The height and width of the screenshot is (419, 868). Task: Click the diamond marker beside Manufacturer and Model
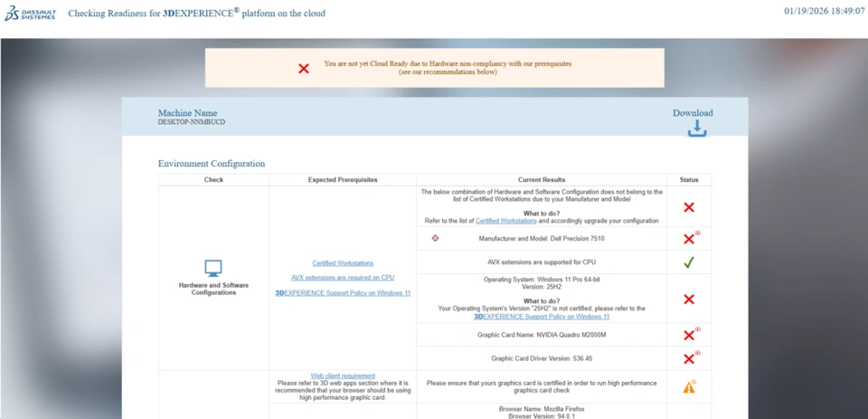435,238
